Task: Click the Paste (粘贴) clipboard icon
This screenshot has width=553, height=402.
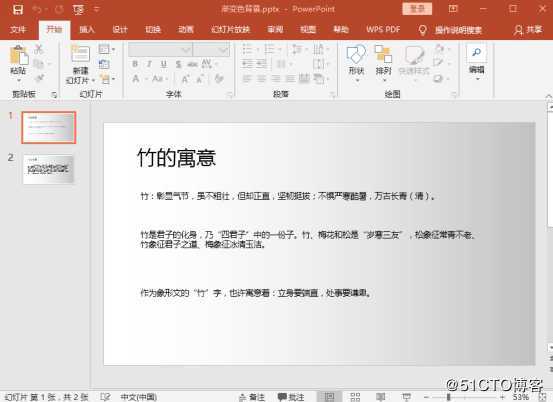Action: pyautogui.click(x=18, y=56)
